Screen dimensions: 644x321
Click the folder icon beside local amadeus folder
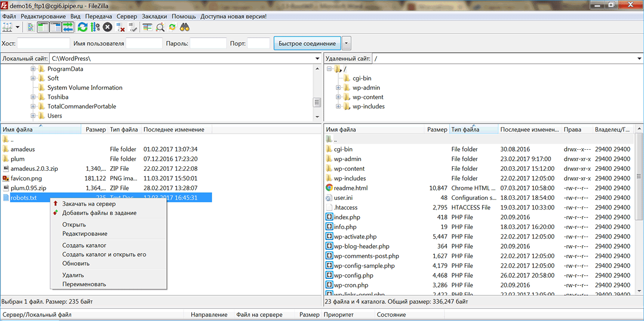[6, 149]
